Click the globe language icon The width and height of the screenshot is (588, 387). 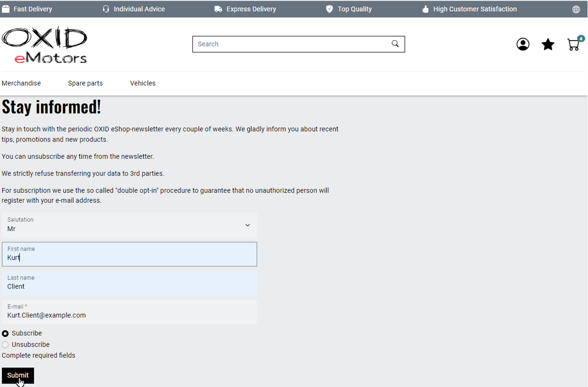click(576, 9)
